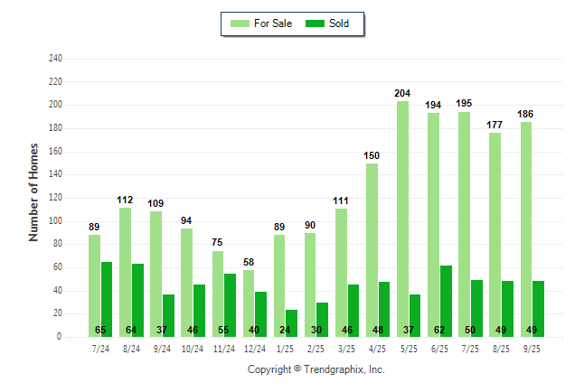The image size is (584, 392).
Task: Click the Number of Homes axis title
Action: click(x=33, y=191)
